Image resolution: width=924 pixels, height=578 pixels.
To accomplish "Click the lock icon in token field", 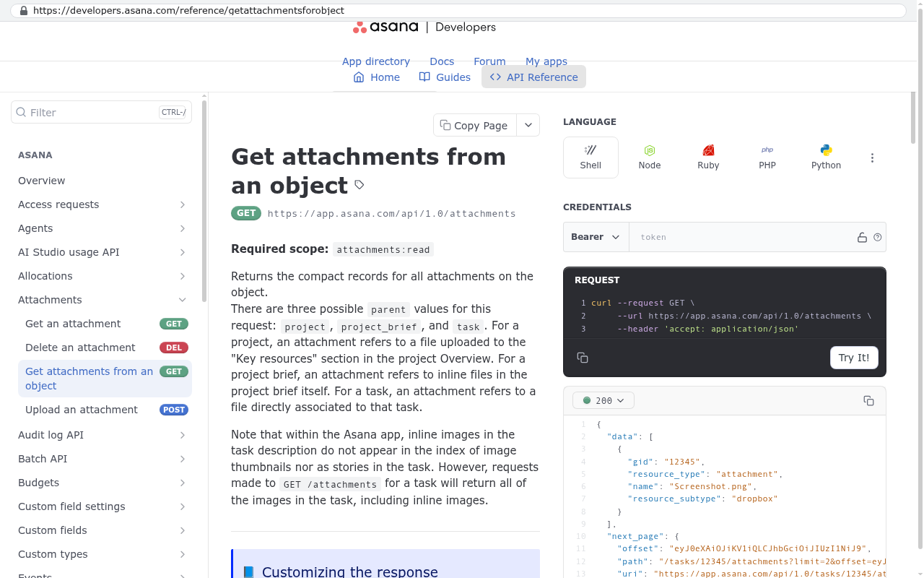I will 862,237.
